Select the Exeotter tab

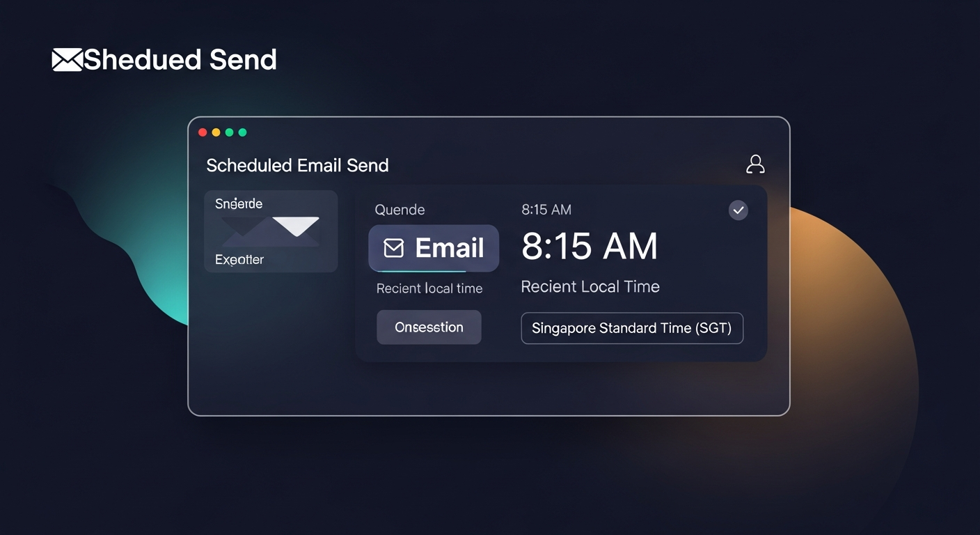239,259
